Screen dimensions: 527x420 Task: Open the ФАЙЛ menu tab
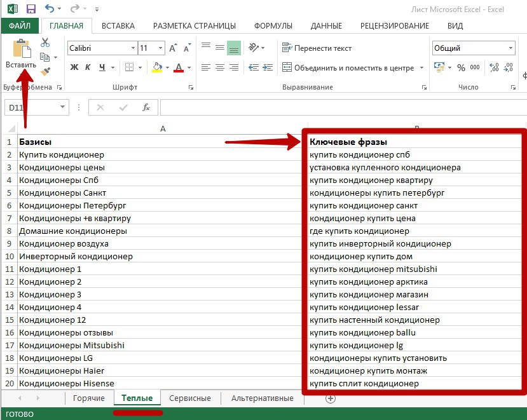[x=20, y=26]
